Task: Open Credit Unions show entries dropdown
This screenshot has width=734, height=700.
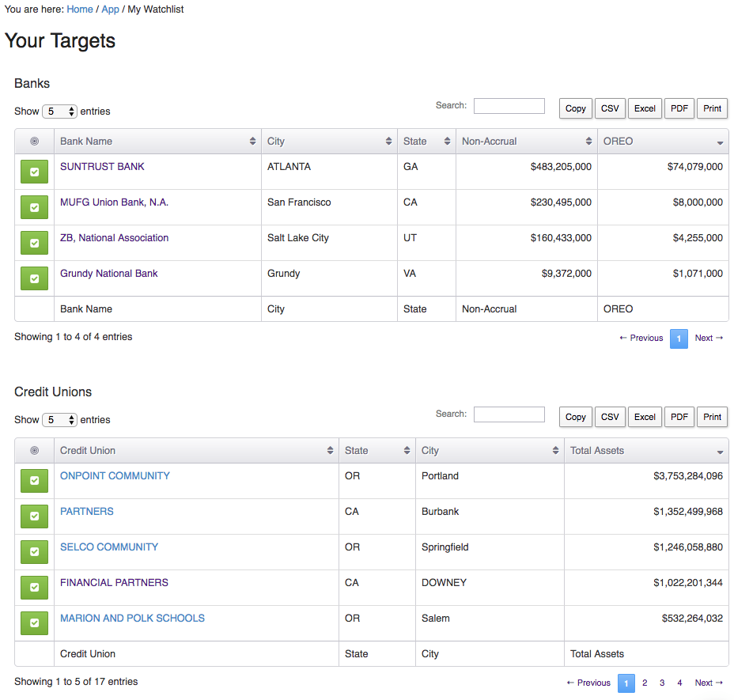Action: point(59,420)
